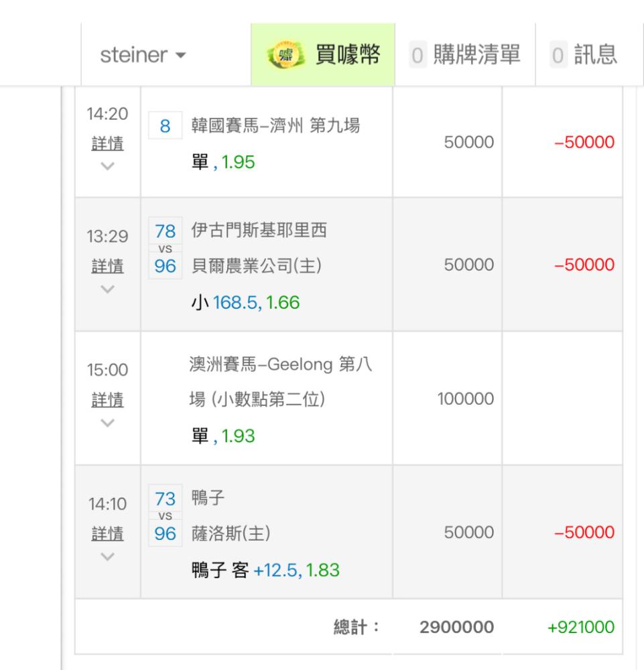Open 詳情 for the 14:10 bet
Viewport: 644px width, 670px height.
click(107, 534)
